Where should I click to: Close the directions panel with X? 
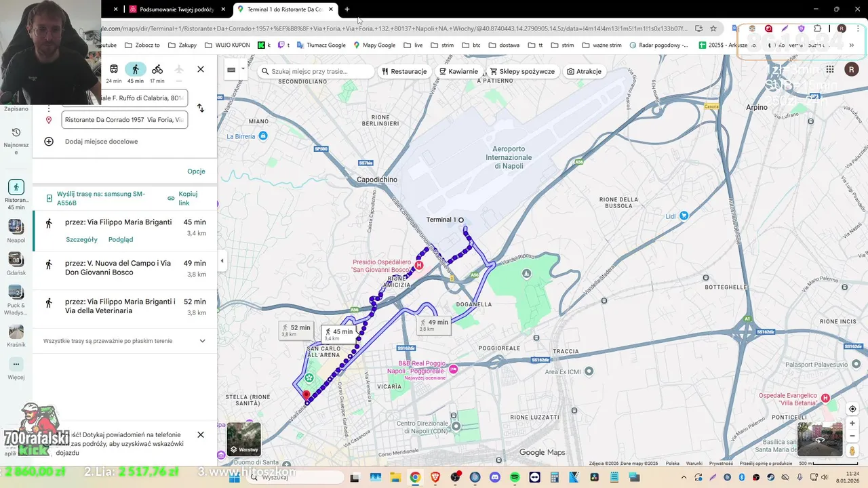[201, 69]
